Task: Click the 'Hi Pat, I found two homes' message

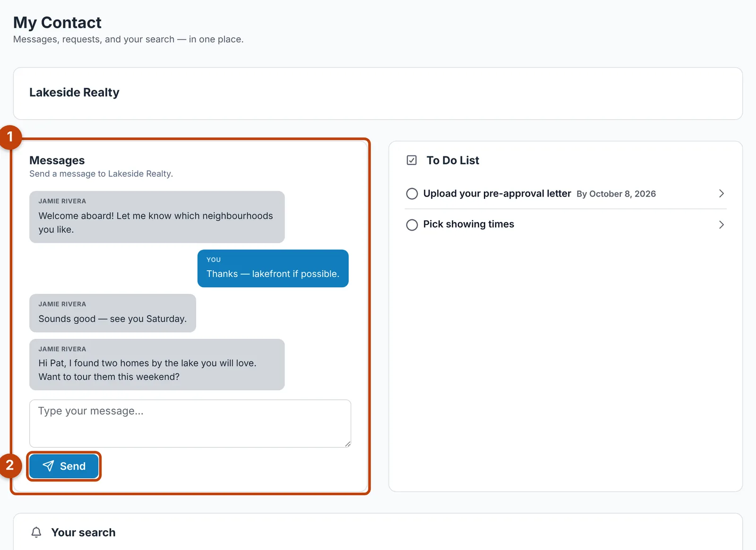Action: pos(157,364)
